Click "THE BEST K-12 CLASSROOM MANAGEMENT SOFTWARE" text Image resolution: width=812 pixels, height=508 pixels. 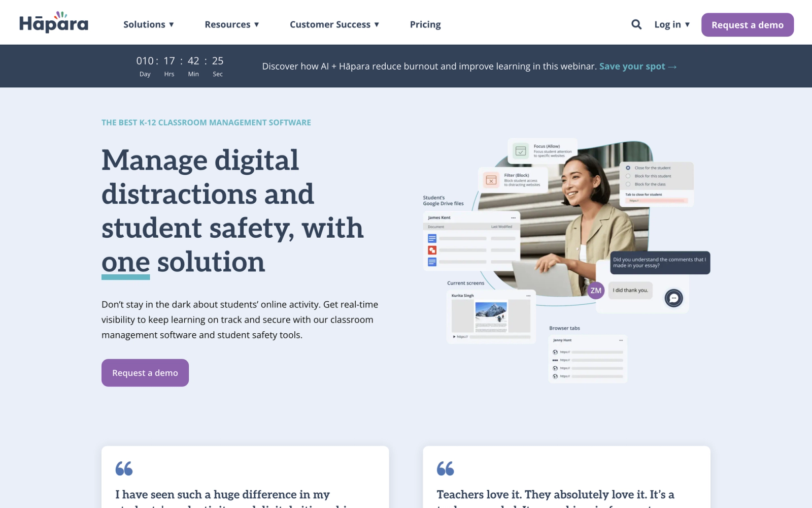coord(206,122)
